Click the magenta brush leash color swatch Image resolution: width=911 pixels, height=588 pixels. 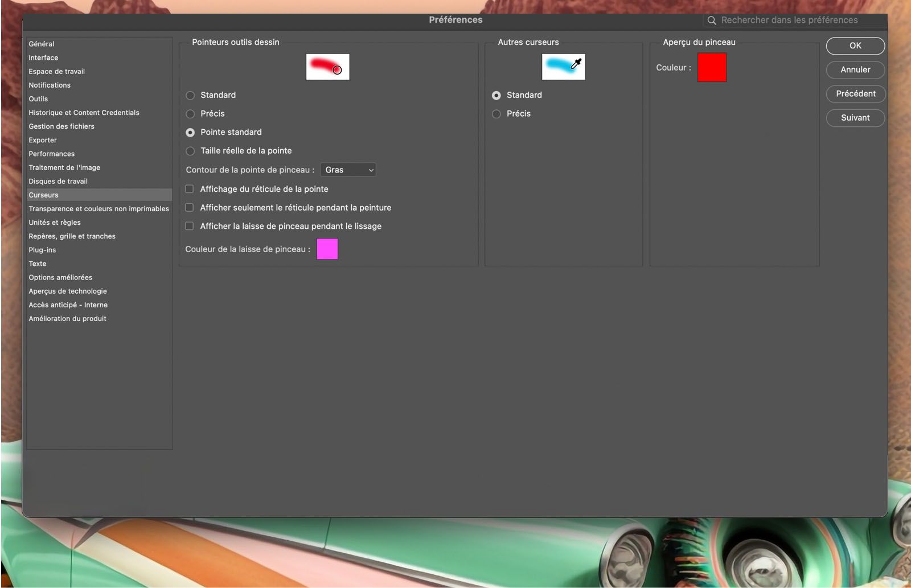[327, 249]
